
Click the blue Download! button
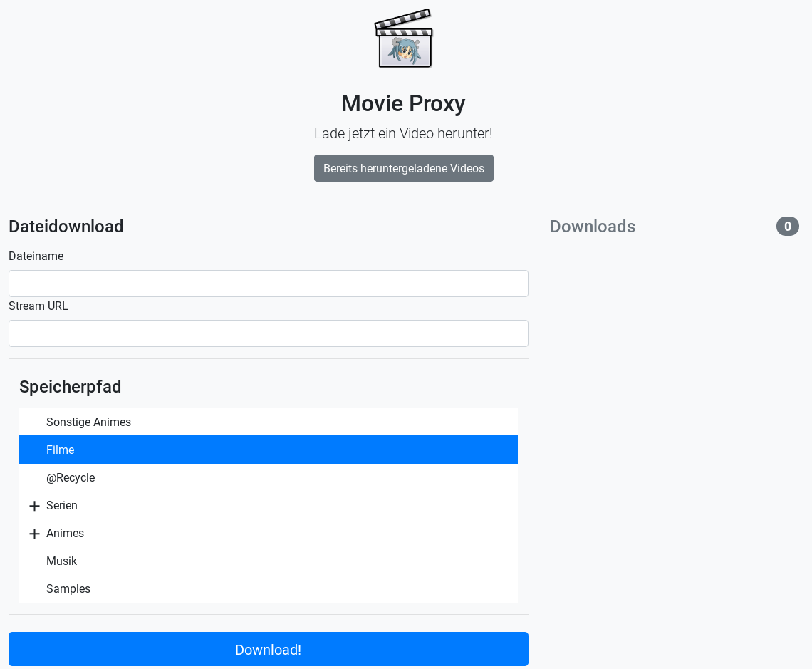coord(269,649)
